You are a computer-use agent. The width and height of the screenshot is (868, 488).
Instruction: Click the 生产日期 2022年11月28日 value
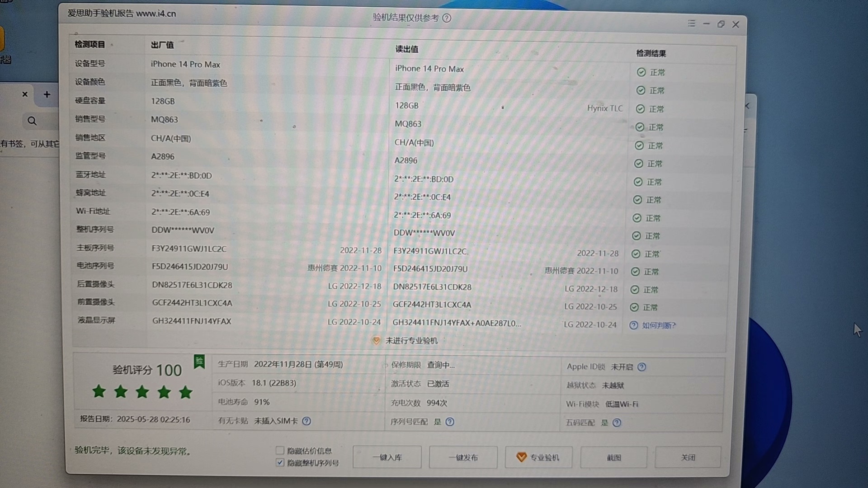[x=298, y=364]
